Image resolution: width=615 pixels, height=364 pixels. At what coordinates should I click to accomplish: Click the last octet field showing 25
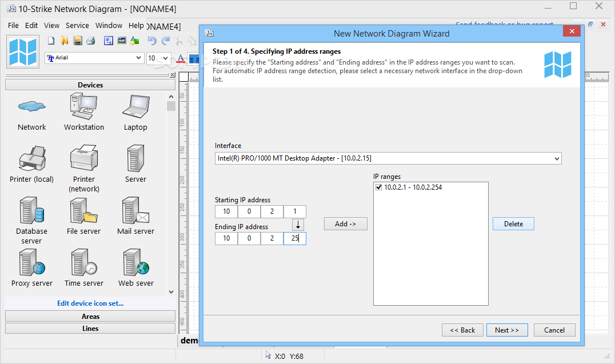[294, 238]
